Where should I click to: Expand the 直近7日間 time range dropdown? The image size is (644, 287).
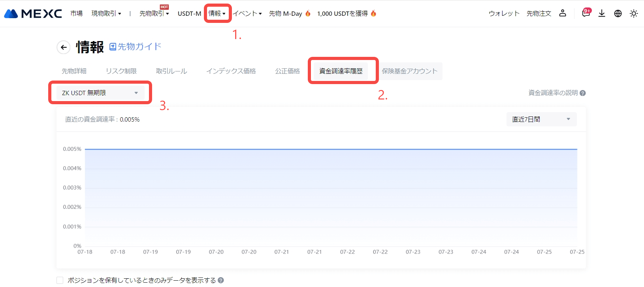tap(541, 119)
